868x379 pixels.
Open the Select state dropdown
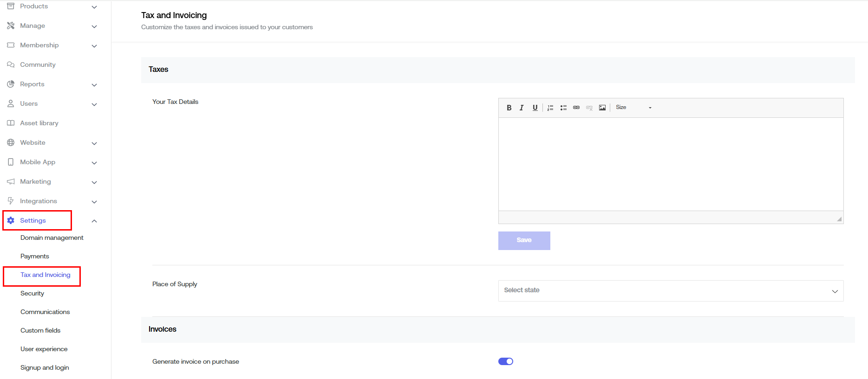pyautogui.click(x=671, y=291)
